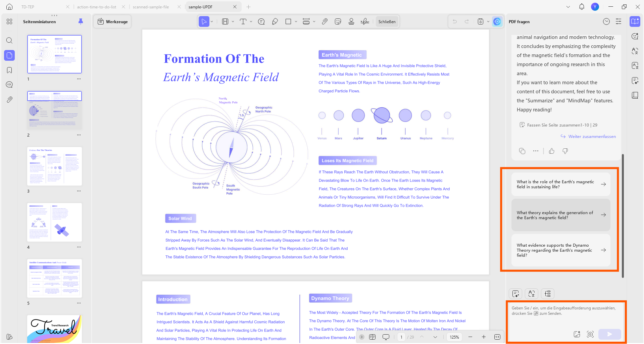Click the save document icon
This screenshot has height=344, width=644.
(x=481, y=21)
